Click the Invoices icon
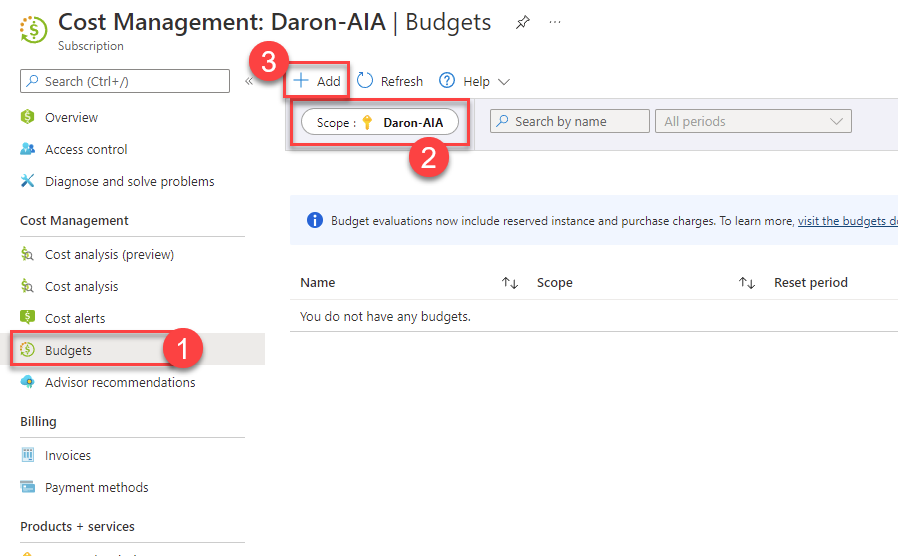898x556 pixels. pos(27,455)
